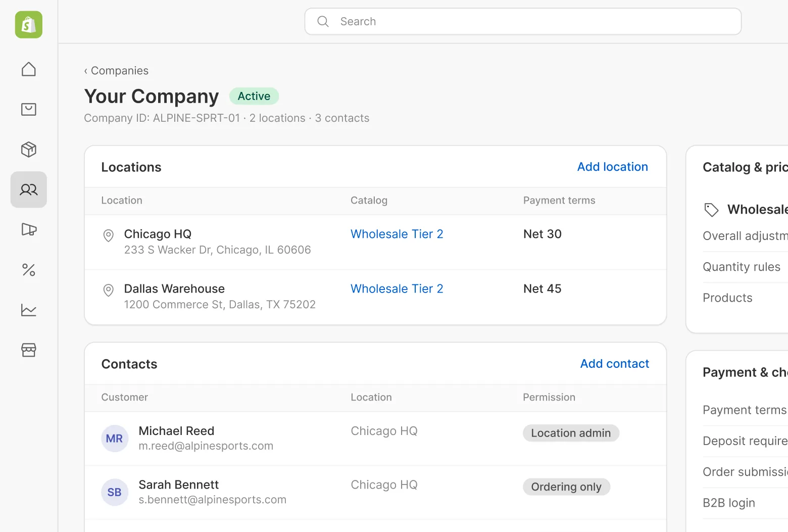Click Sarah Bennett's SB avatar

[x=115, y=492]
